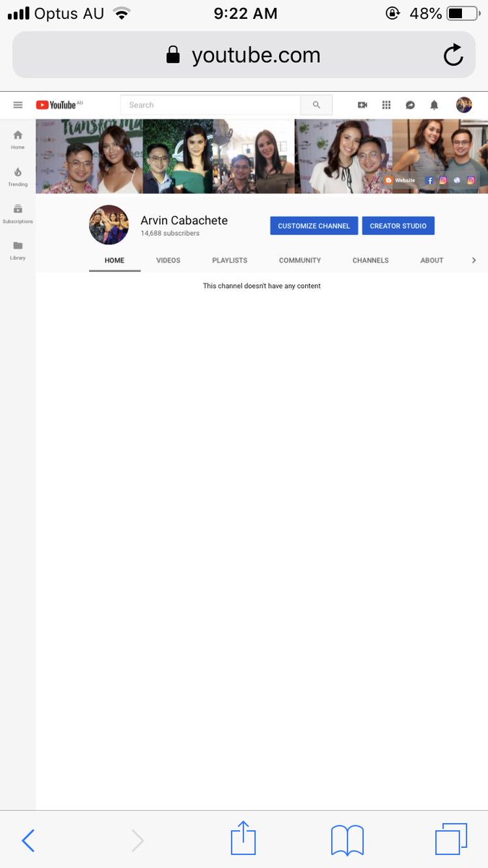Open the first Instagram banner icon

point(443,180)
